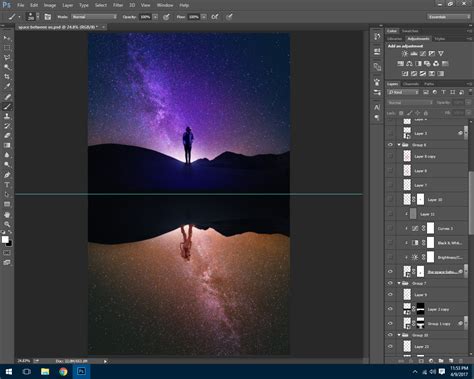Open the File menu
474x379 pixels.
tap(21, 5)
